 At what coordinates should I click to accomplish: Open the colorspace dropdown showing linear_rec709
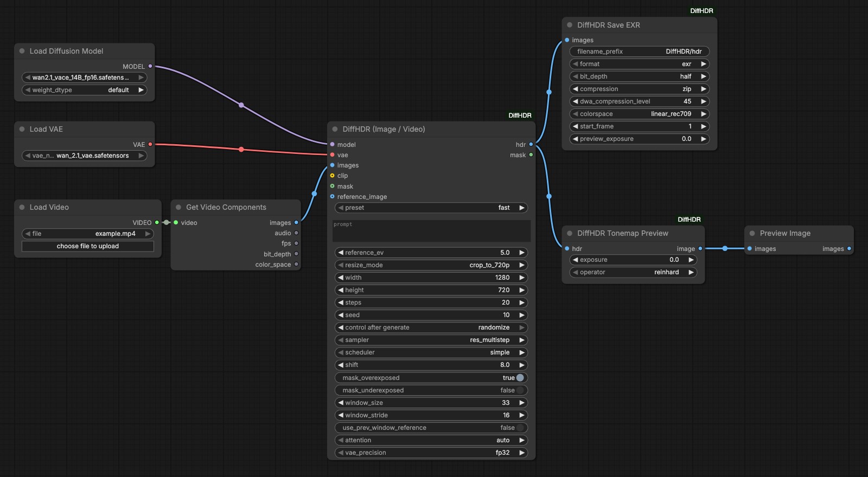[640, 114]
